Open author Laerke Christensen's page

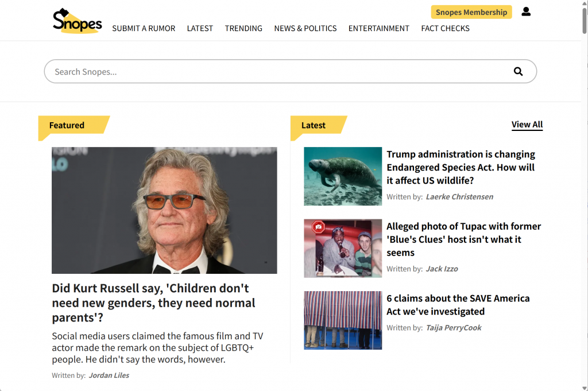coord(459,197)
